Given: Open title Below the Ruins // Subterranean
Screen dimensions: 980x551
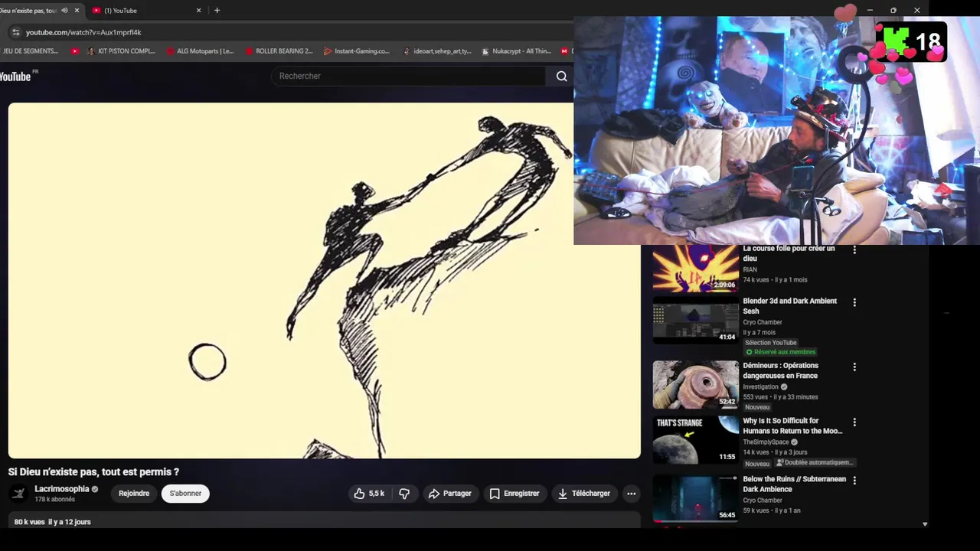Looking at the screenshot, I should pyautogui.click(x=794, y=484).
